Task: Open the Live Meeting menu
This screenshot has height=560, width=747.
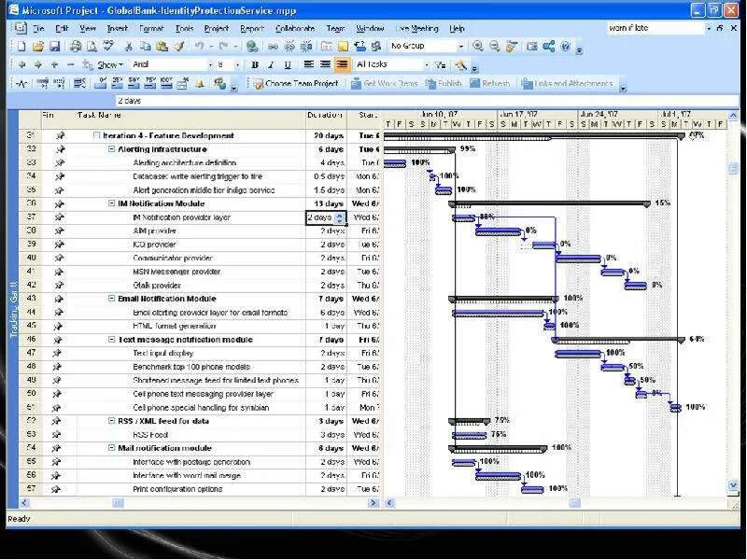Action: [416, 29]
